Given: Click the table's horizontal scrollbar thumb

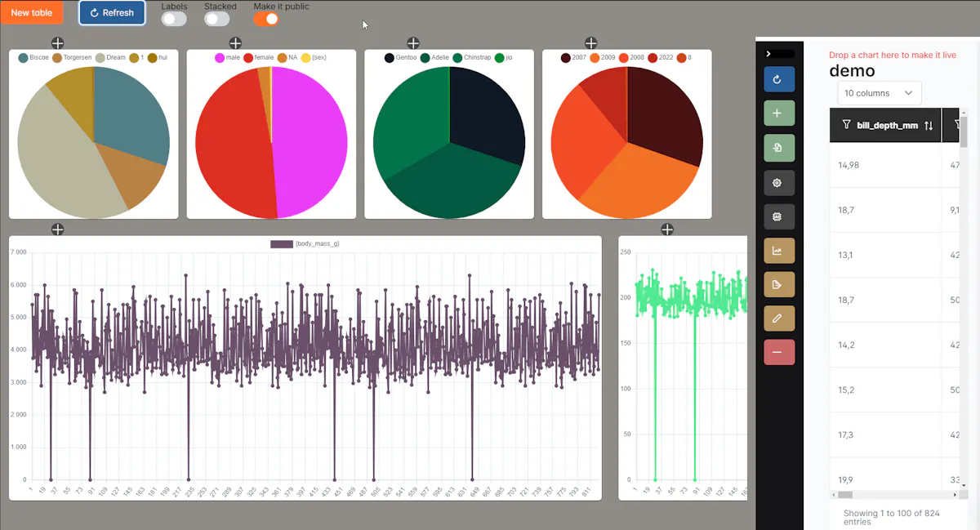Looking at the screenshot, I should [x=845, y=495].
